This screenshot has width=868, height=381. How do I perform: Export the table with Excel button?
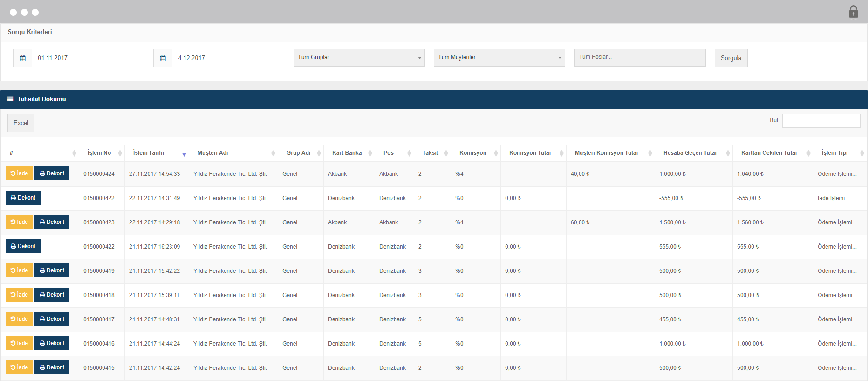(21, 123)
